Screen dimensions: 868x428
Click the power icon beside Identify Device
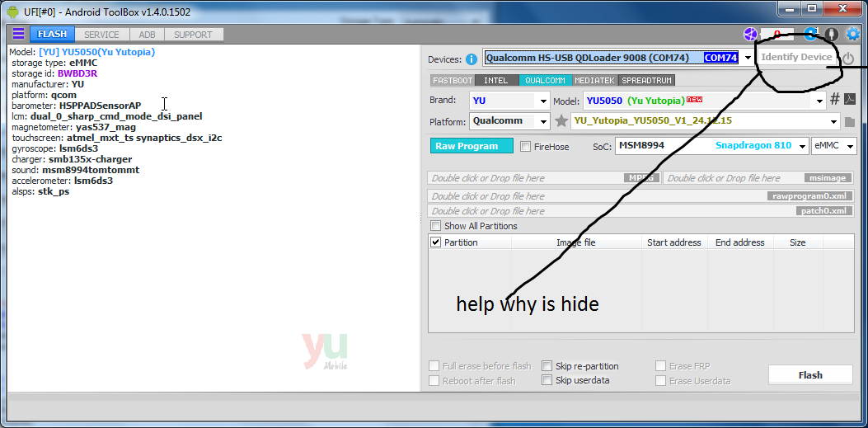click(848, 58)
